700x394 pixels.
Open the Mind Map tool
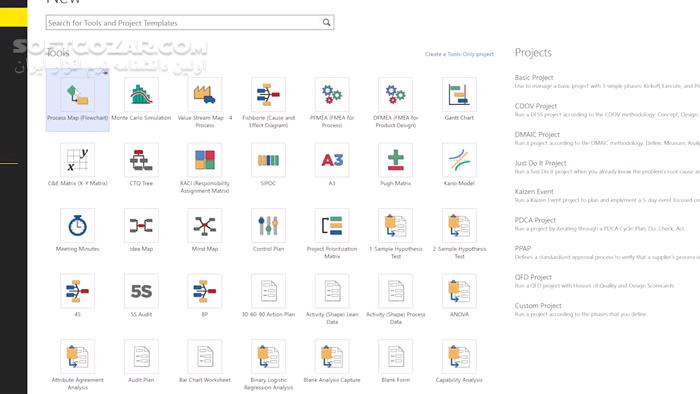[205, 226]
